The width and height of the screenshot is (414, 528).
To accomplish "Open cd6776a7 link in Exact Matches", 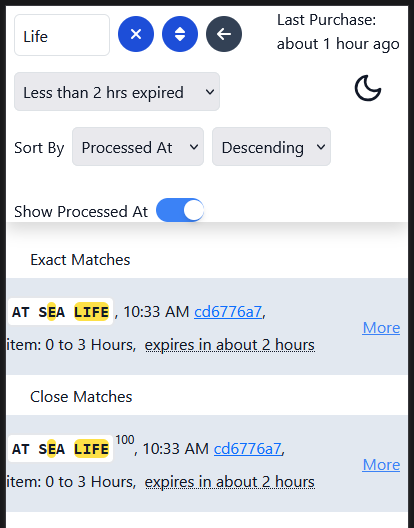I will tap(228, 312).
